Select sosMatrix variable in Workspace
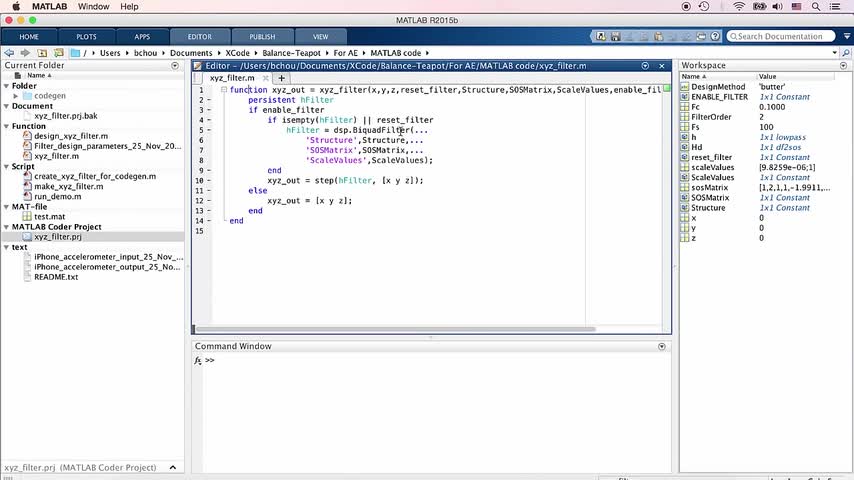Viewport: 854px width, 480px height. (x=709, y=187)
